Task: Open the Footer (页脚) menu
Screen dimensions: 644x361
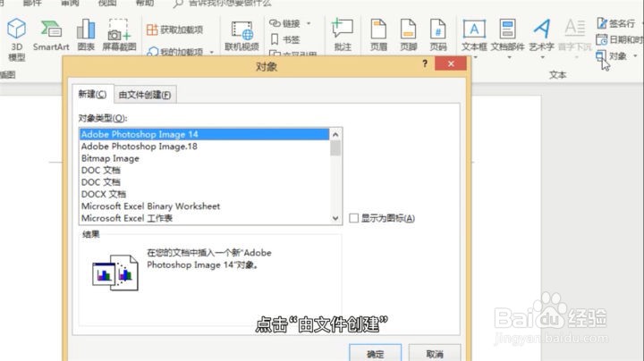Action: tap(408, 35)
